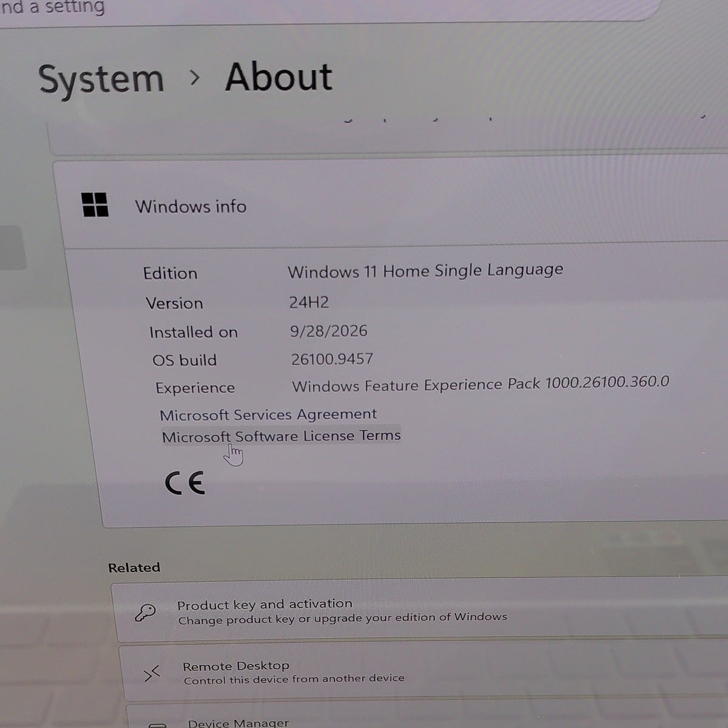Select the Windows Feature Experience Pack value
The width and height of the screenshot is (728, 728).
click(480, 384)
